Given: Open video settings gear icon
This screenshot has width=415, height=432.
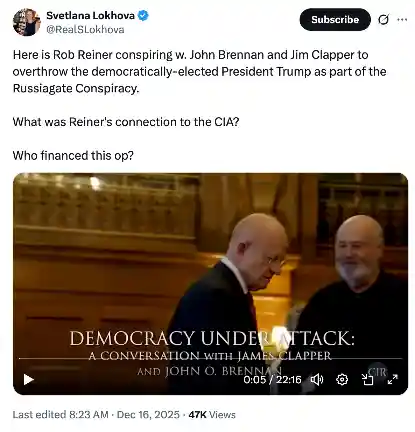Looking at the screenshot, I should pos(342,379).
